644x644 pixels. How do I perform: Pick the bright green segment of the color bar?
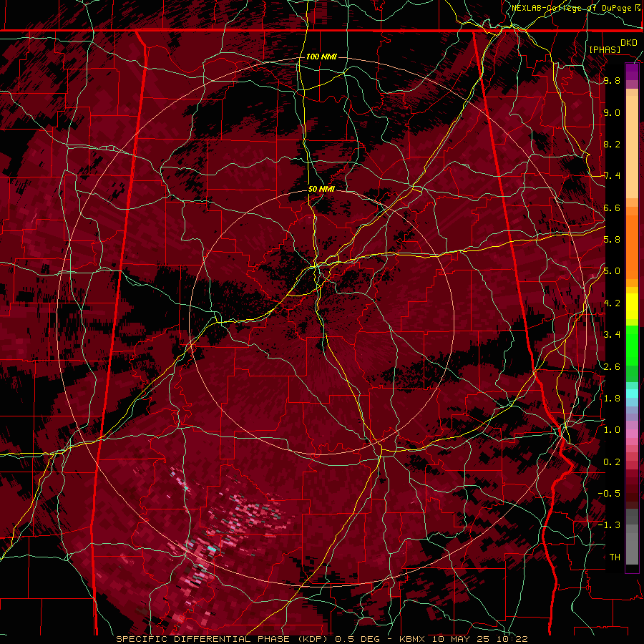click(632, 345)
